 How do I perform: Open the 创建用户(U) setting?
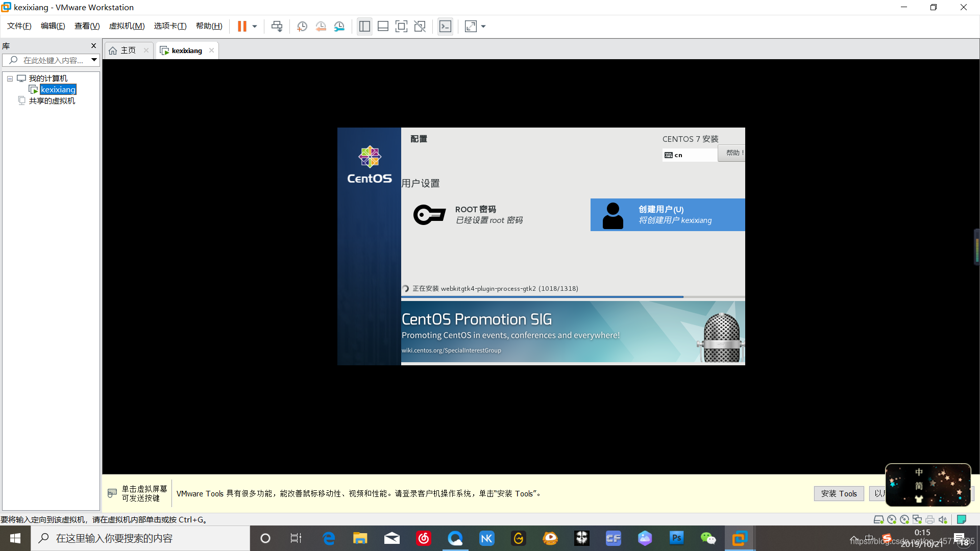coord(668,215)
